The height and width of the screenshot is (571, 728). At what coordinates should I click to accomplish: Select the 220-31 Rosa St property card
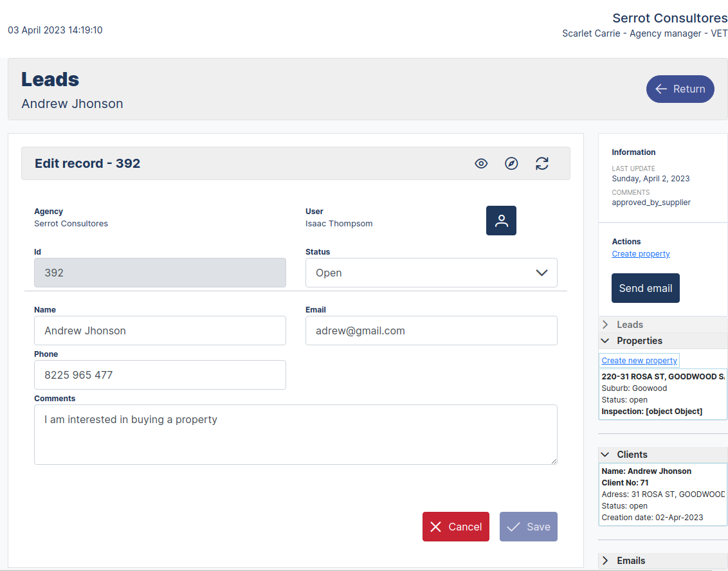click(x=662, y=394)
